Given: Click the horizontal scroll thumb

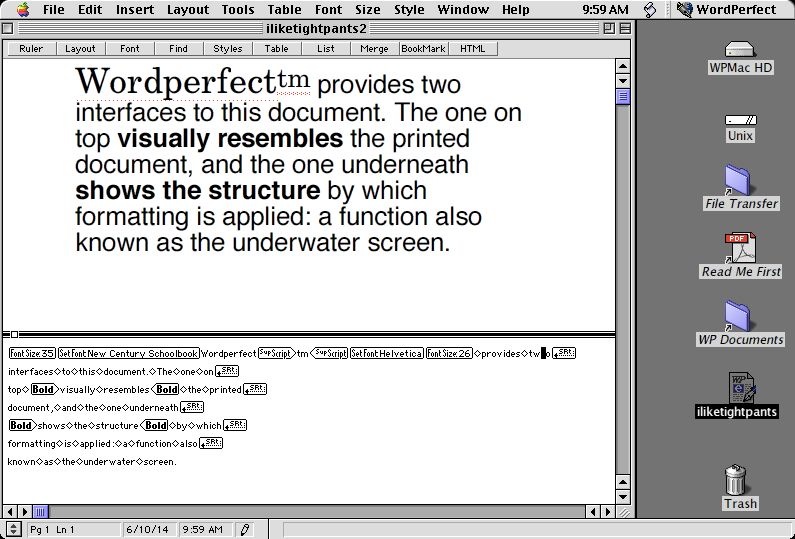Looking at the screenshot, I should coord(41,512).
